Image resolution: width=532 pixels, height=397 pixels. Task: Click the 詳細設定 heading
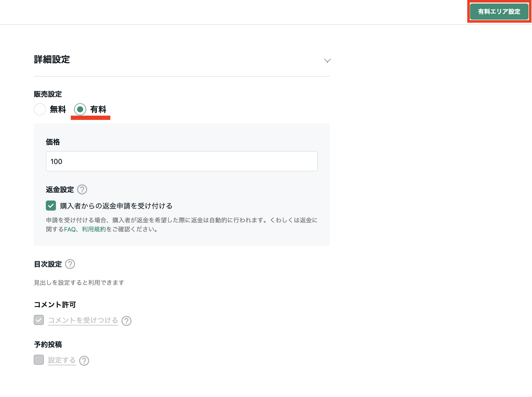52,59
